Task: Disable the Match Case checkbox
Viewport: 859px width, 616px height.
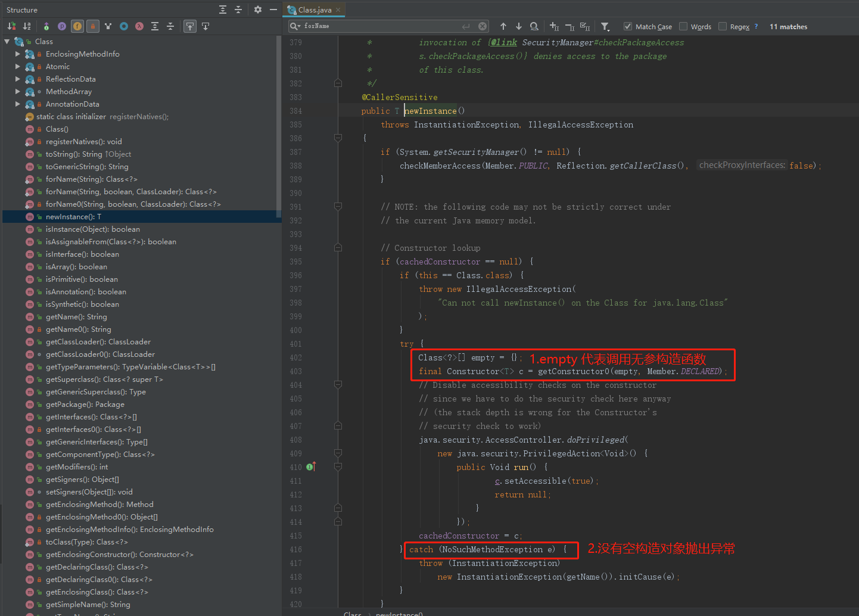Action: (x=627, y=26)
